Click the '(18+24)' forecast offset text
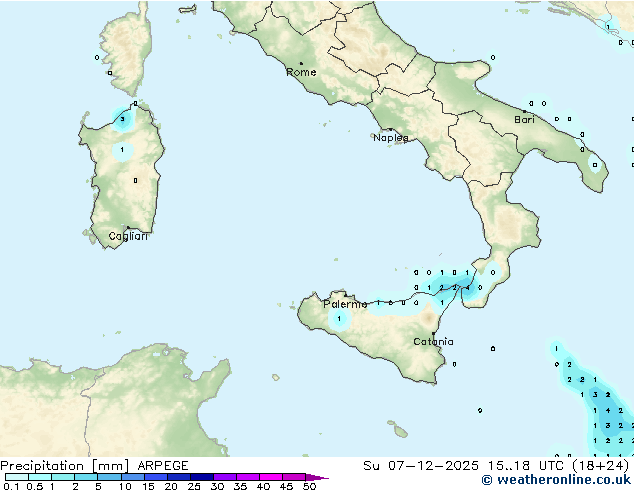The image size is (634, 490). pos(601,466)
